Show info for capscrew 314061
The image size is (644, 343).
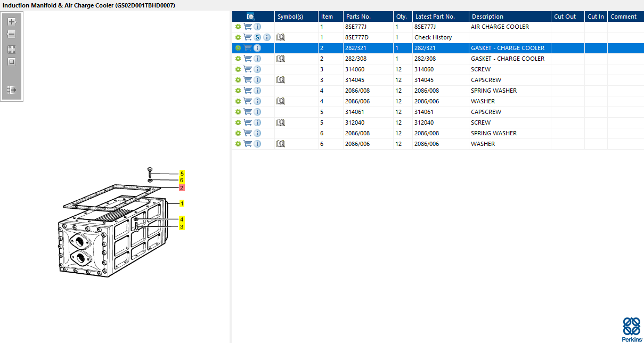(257, 112)
